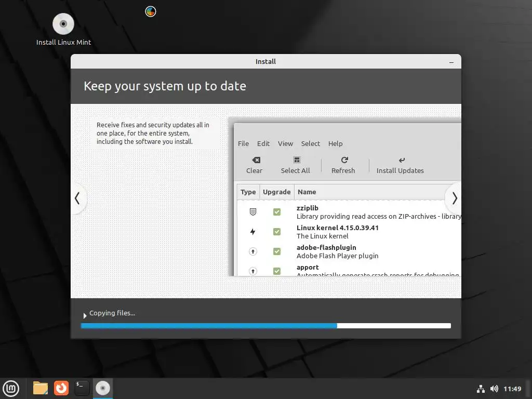Open the Help menu in slideshow
Screen dimensions: 532x399
click(x=335, y=143)
